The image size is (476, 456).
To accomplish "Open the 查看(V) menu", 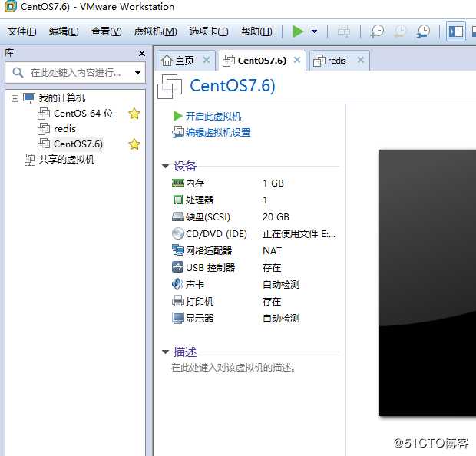I will tap(107, 31).
